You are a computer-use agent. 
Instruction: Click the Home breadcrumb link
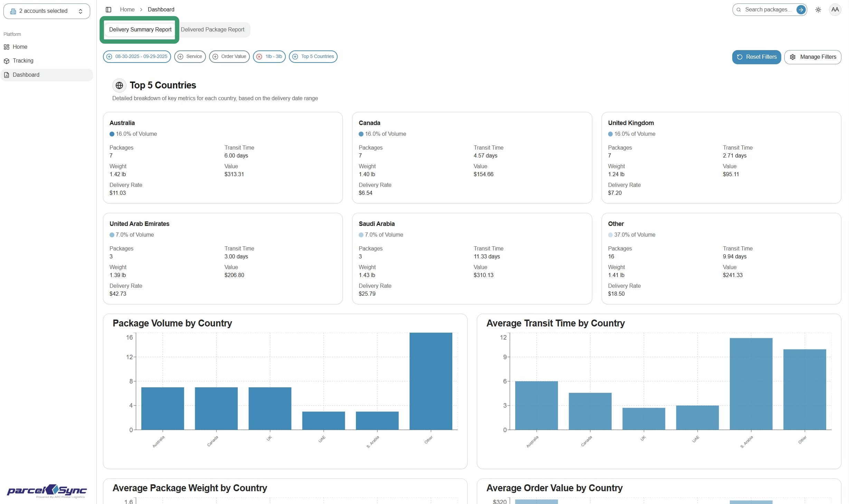click(127, 10)
